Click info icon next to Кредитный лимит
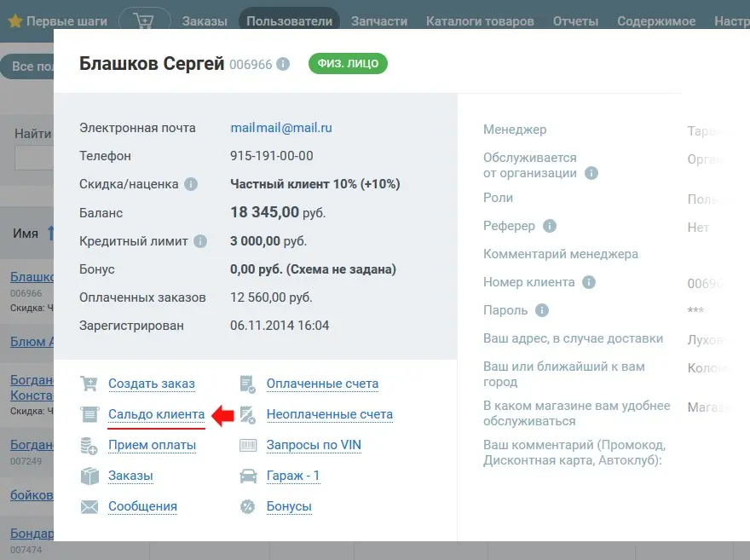 tap(202, 240)
